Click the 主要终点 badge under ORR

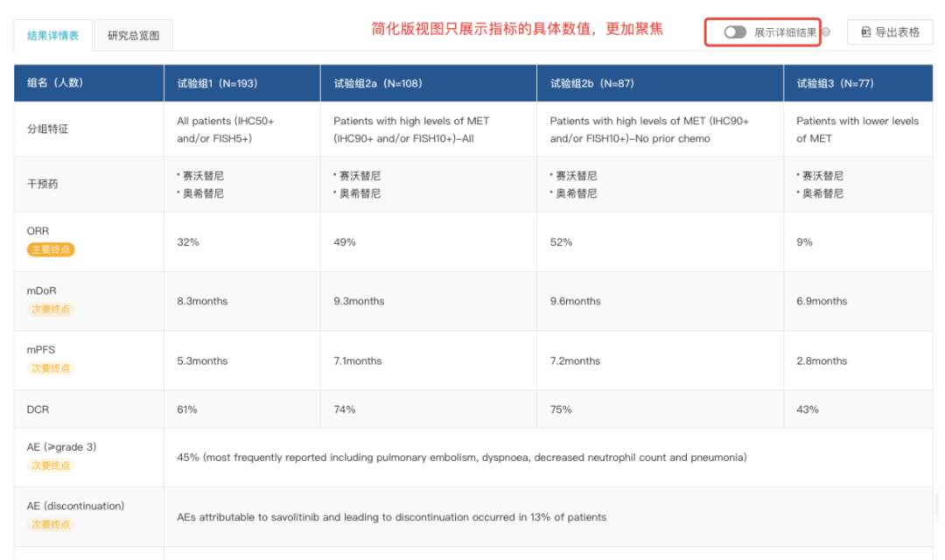point(51,249)
